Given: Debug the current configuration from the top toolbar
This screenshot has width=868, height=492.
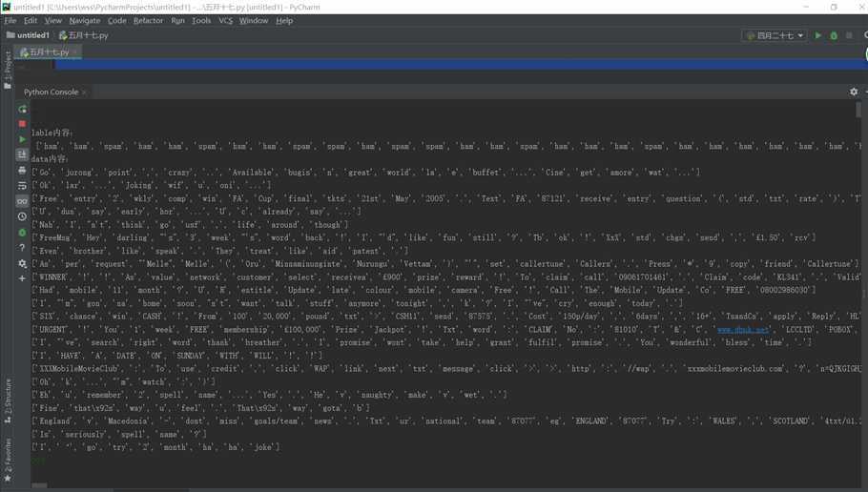Looking at the screenshot, I should [834, 35].
